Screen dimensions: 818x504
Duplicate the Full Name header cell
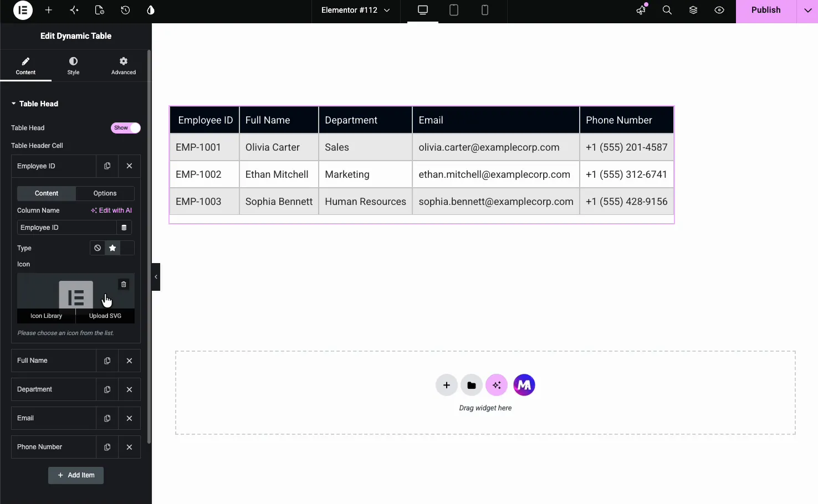(107, 361)
